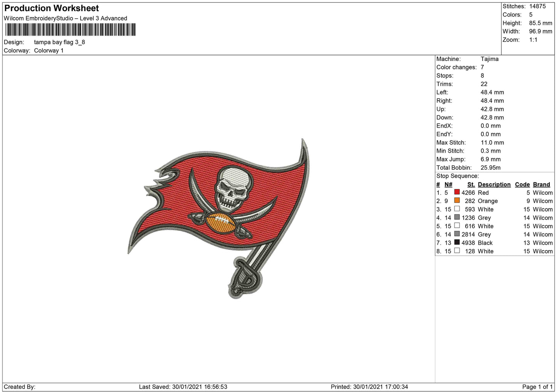Click the barcode under the worksheet title

71,30
